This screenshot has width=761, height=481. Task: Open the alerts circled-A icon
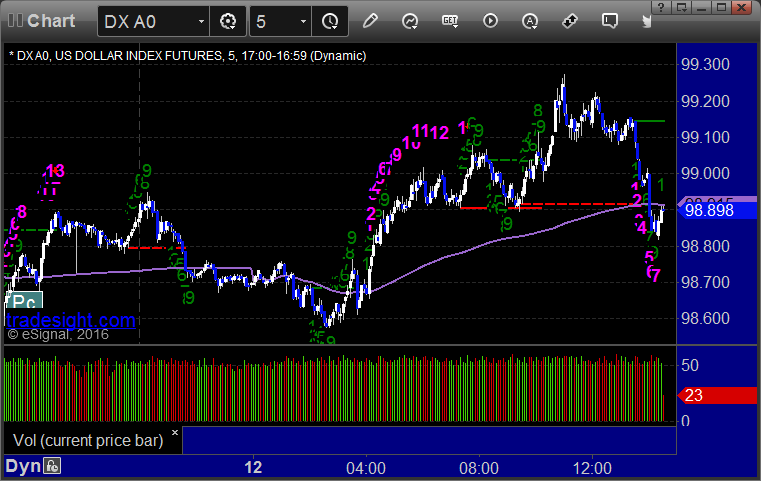click(530, 21)
